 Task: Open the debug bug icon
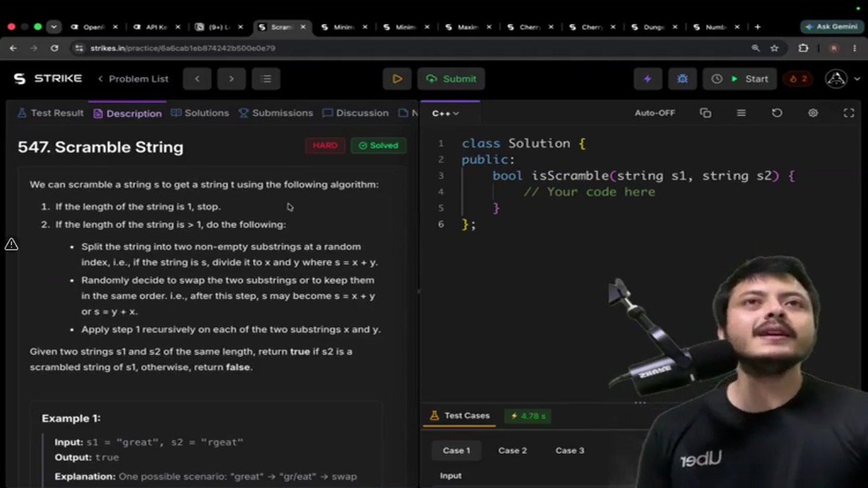coord(682,79)
